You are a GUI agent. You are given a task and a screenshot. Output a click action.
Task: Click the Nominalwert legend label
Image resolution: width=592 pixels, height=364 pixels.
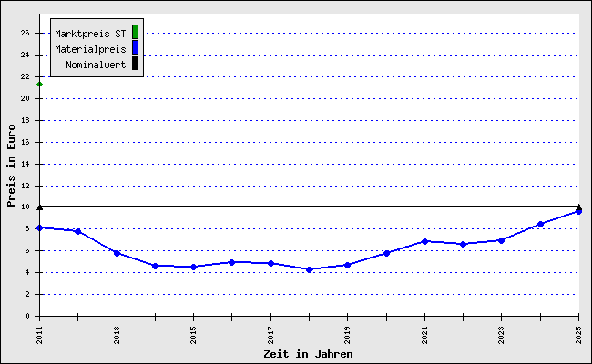click(x=96, y=65)
